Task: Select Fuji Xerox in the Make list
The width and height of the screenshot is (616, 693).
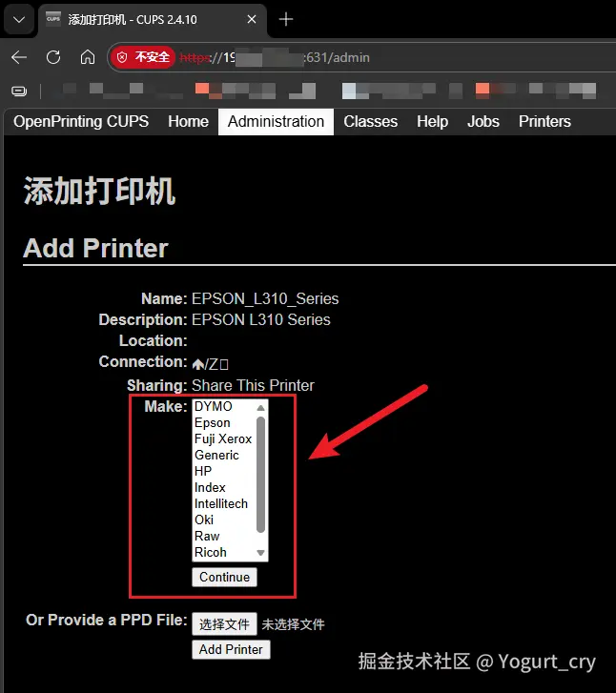Action: click(x=225, y=438)
